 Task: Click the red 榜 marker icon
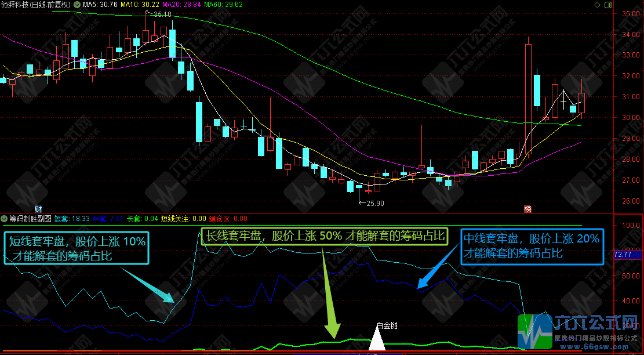[x=527, y=209]
